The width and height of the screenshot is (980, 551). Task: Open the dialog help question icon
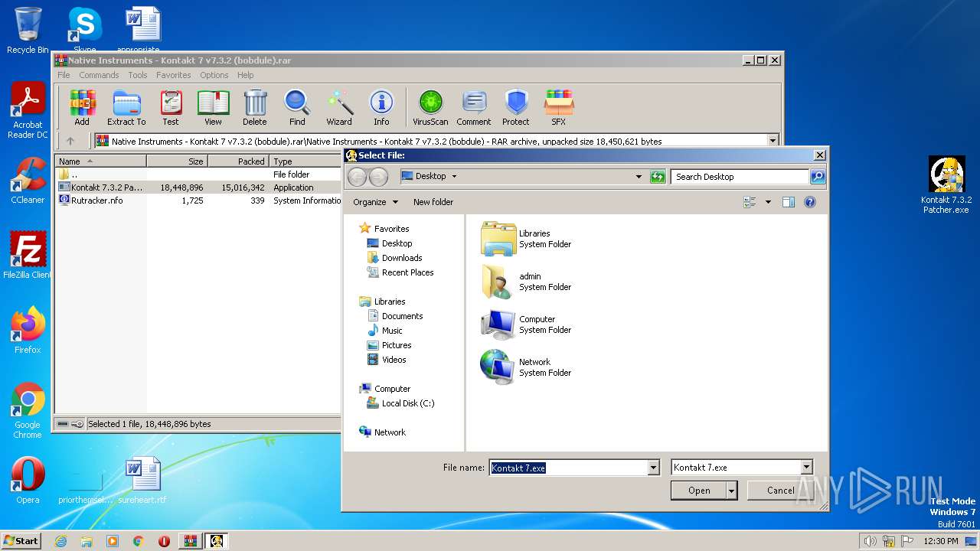[810, 202]
